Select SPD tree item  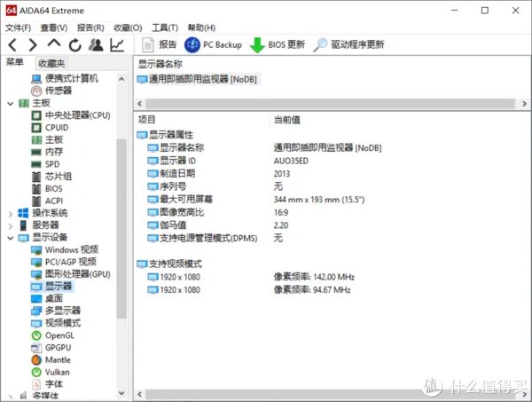[45, 164]
